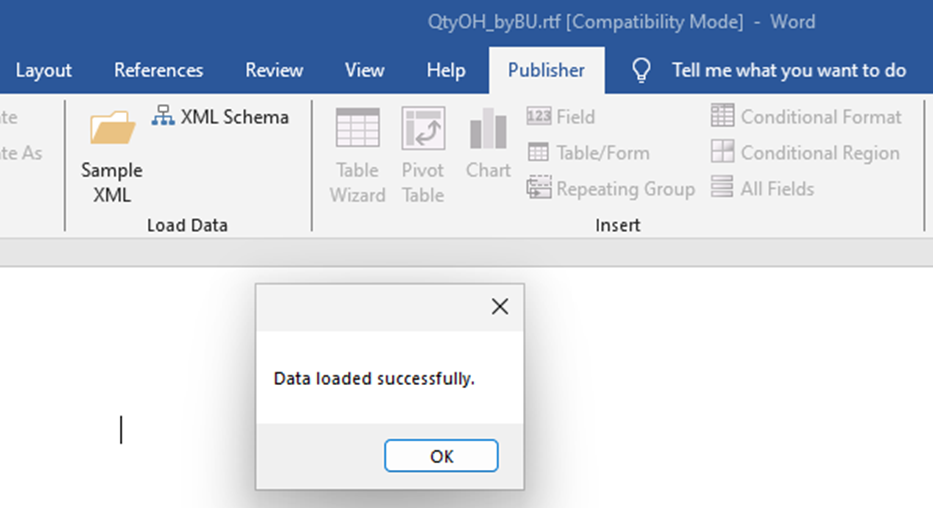Insert a Field
The height and width of the screenshot is (508, 933).
point(561,117)
